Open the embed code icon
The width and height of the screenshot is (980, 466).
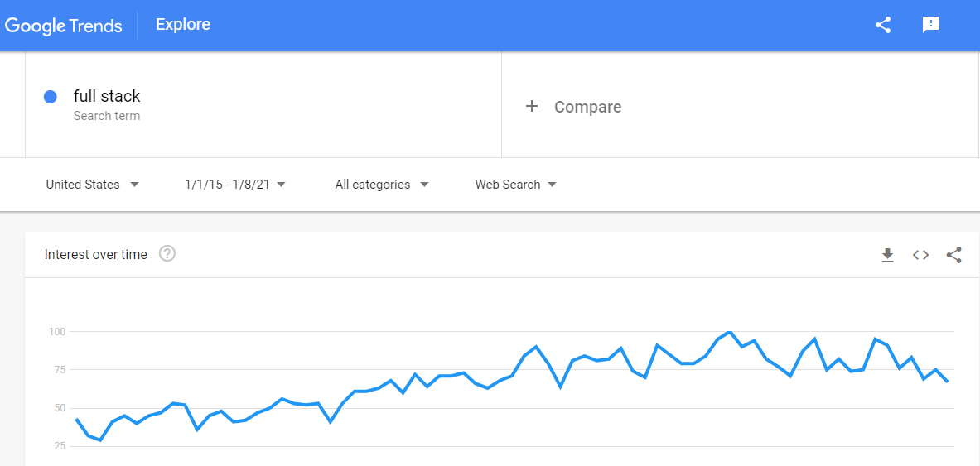(920, 255)
